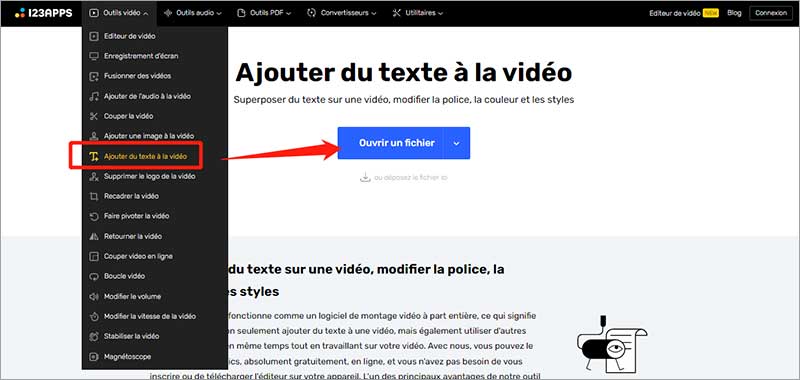Image resolution: width=800 pixels, height=380 pixels.
Task: Click the rotate icon for Faire pivoter
Action: [x=93, y=216]
